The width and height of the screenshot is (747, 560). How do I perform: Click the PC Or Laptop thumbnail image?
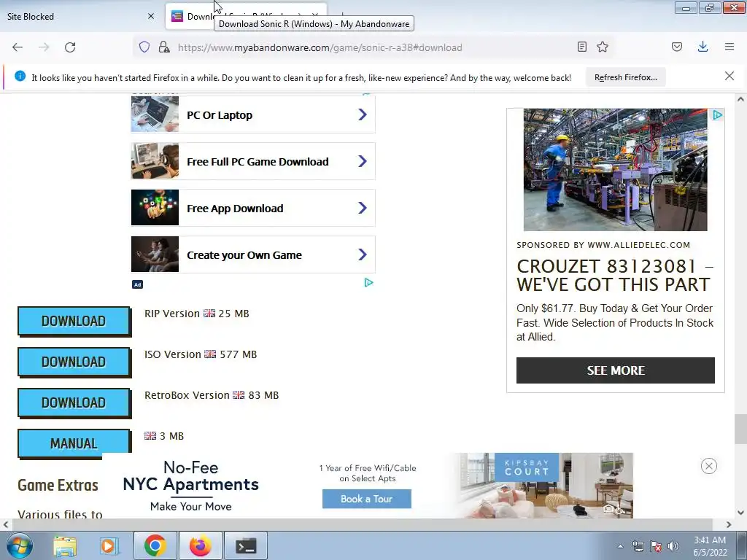[155, 114]
